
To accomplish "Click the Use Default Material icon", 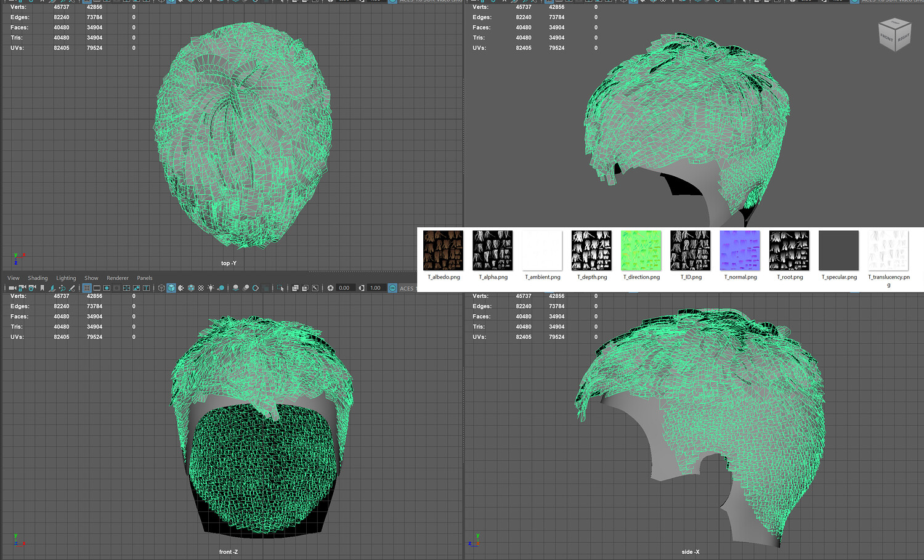I will pos(181,288).
